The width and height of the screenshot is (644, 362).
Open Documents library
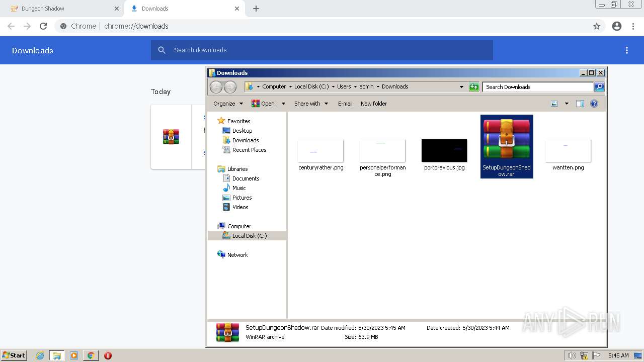246,178
